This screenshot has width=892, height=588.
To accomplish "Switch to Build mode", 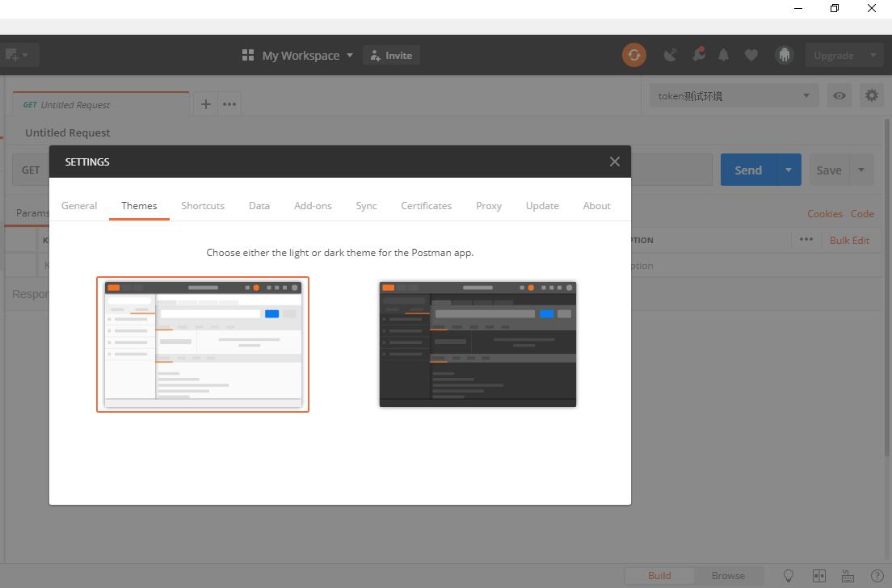I will point(659,576).
